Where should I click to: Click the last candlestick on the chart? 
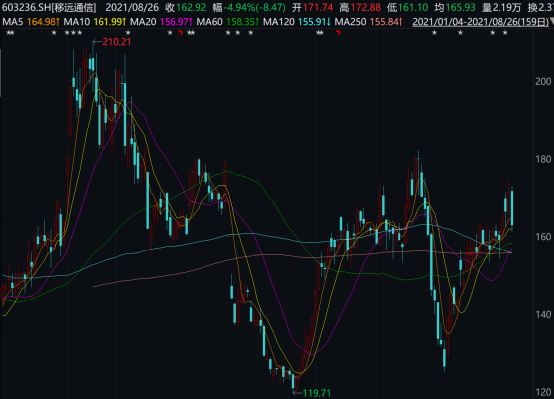(512, 208)
